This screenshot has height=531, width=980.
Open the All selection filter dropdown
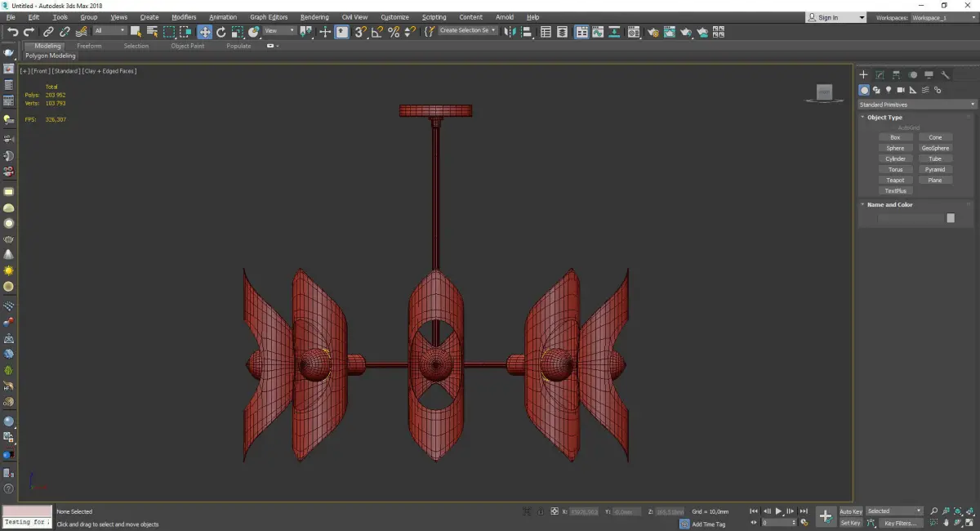[109, 31]
